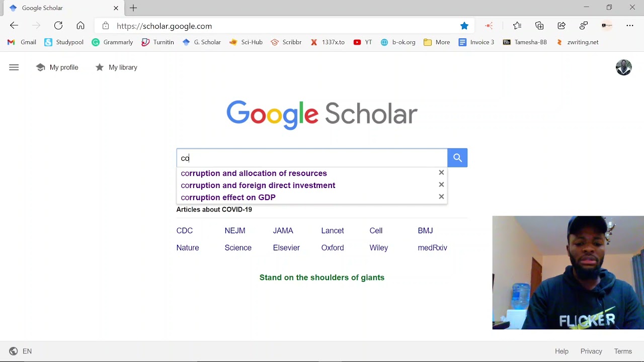Open Grammarly bookmark

tap(112, 42)
